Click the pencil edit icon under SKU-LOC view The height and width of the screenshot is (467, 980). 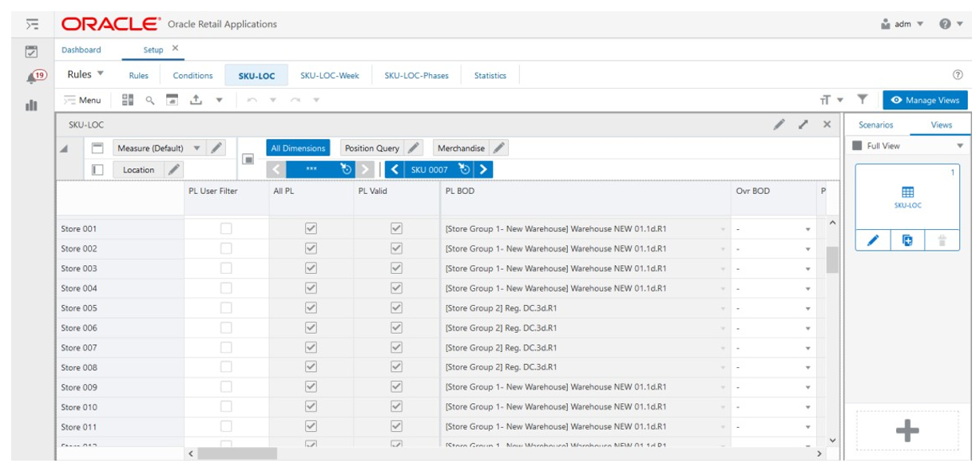tap(873, 240)
